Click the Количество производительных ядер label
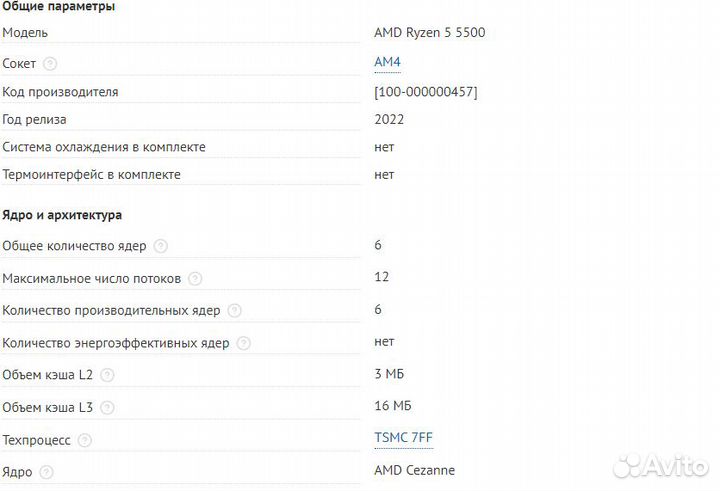This screenshot has height=491, width=720. [x=111, y=310]
